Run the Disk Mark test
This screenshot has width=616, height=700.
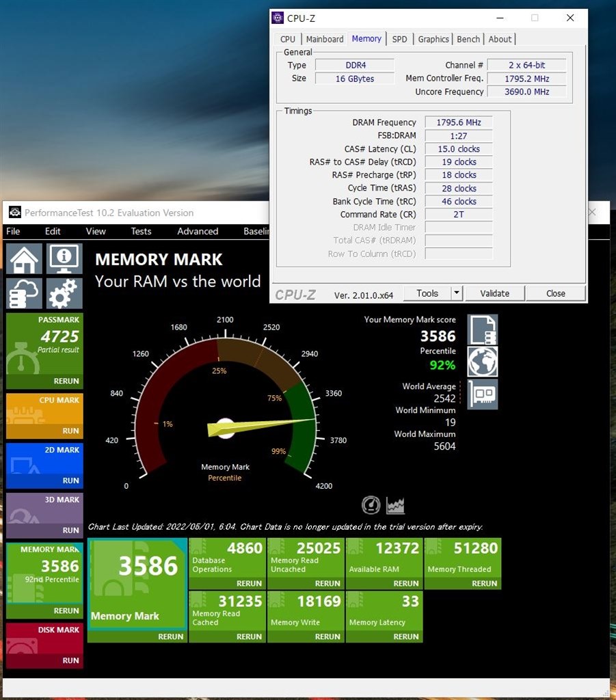click(70, 660)
